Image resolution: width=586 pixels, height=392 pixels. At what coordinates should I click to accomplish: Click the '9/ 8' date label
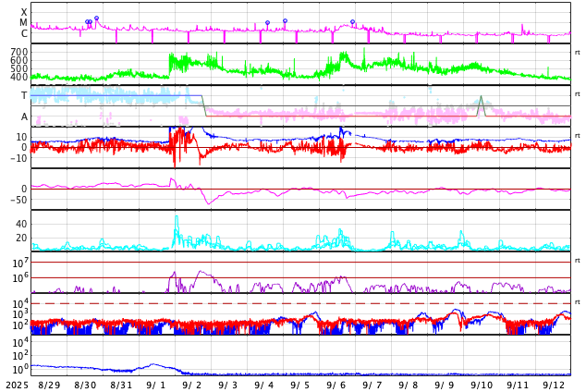tap(409, 386)
